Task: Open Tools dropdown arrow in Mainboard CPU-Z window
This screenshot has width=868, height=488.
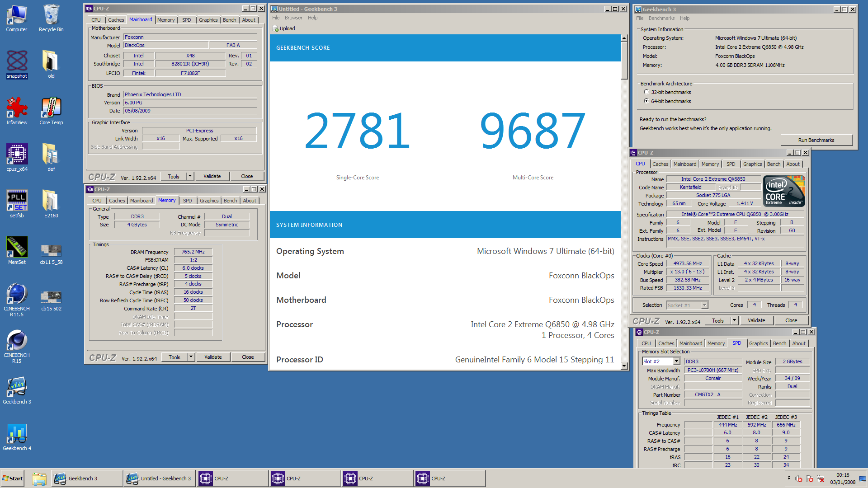Action: 190,176
